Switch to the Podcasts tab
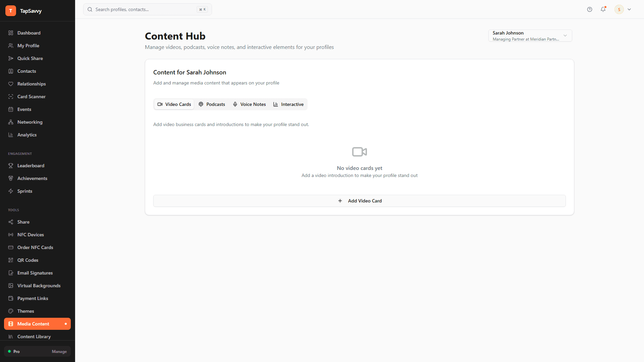Viewport: 644px width, 362px height. [212, 104]
